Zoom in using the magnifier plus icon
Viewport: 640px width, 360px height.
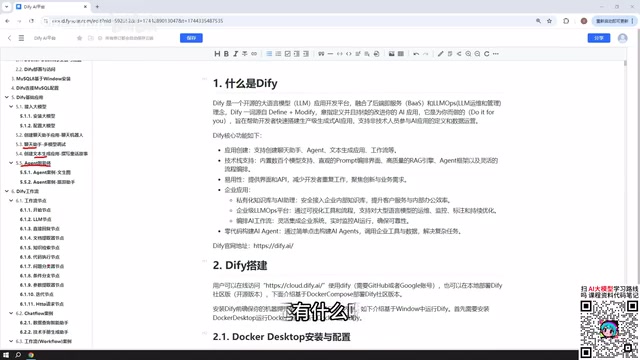(468, 54)
